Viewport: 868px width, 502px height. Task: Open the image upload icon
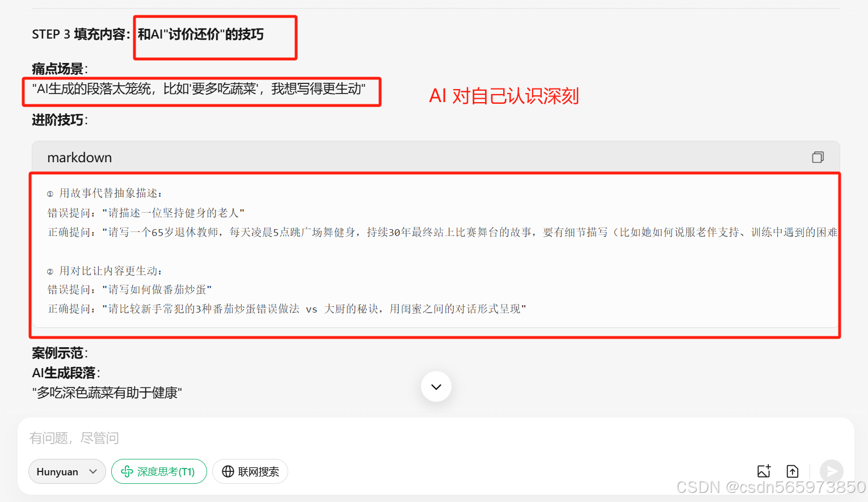point(764,471)
